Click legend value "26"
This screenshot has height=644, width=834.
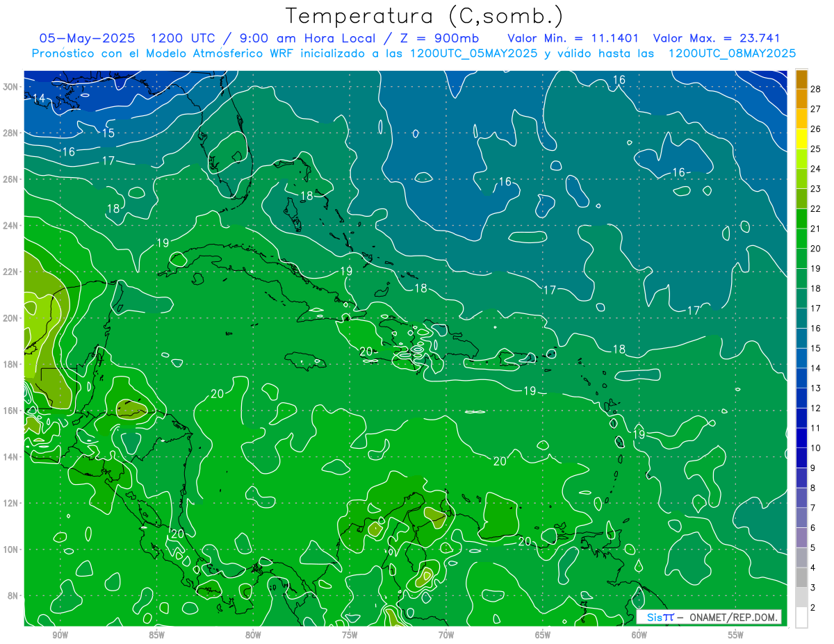(x=816, y=129)
